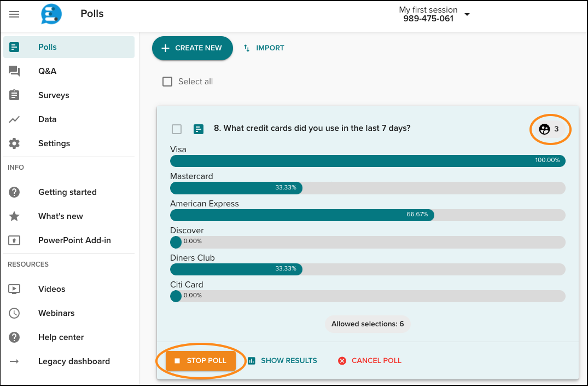Select the Q&A sidebar icon
The image size is (588, 386).
point(14,71)
